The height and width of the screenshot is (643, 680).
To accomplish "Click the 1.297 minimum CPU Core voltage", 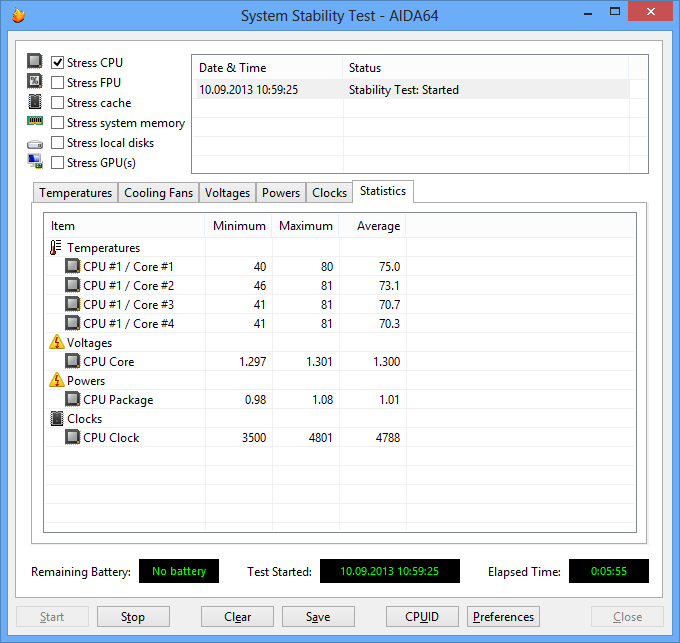I will tap(253, 362).
